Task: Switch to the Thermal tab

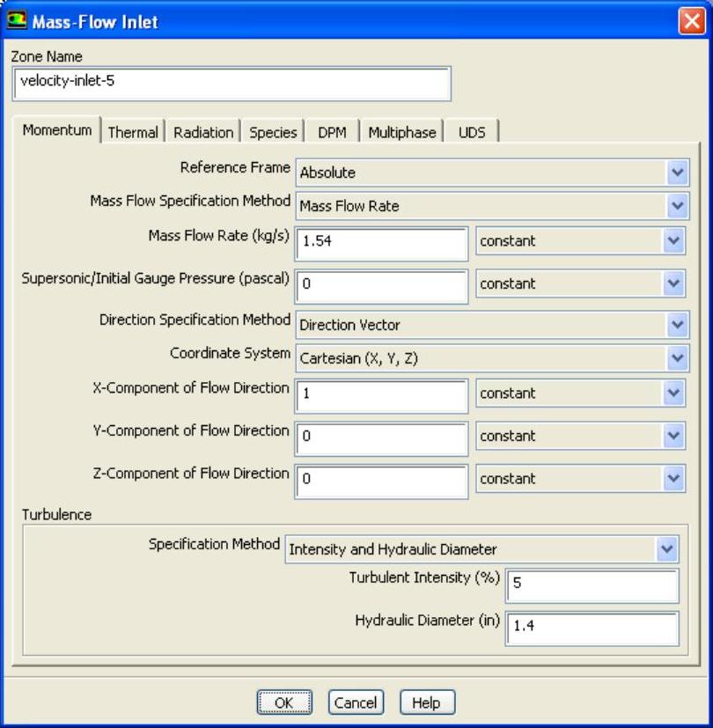Action: click(133, 133)
